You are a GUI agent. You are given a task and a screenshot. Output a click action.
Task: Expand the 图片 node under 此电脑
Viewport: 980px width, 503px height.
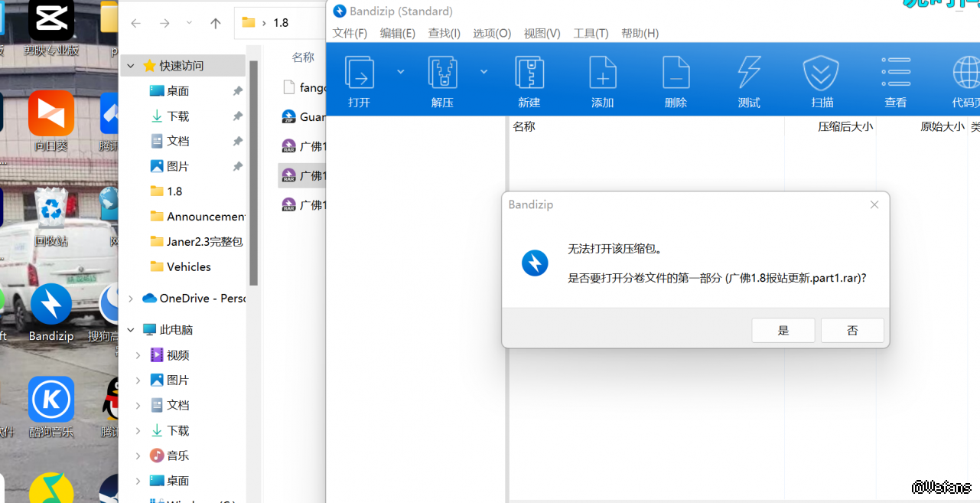[x=138, y=381]
